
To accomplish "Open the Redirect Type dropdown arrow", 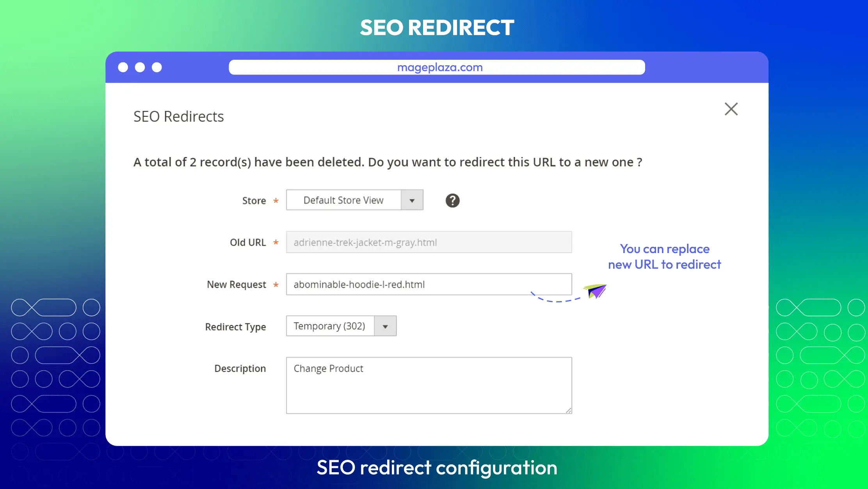I will click(x=385, y=326).
